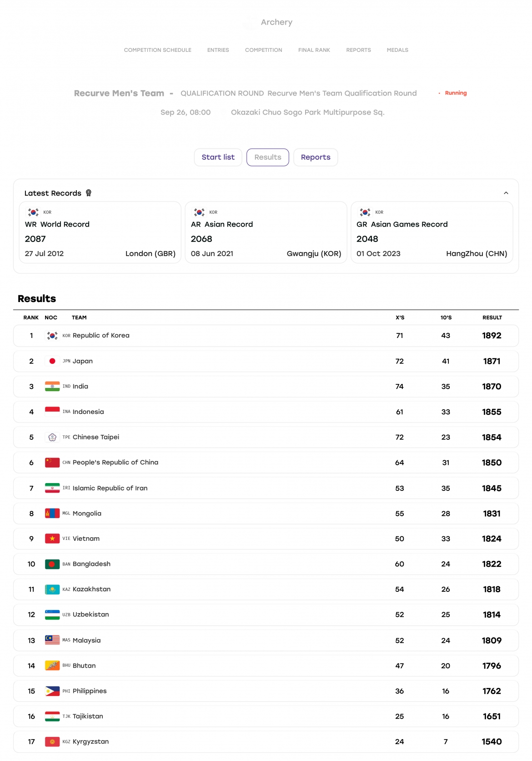This screenshot has width=532, height=761.
Task: Click the World Record value 2087
Action: click(x=35, y=239)
